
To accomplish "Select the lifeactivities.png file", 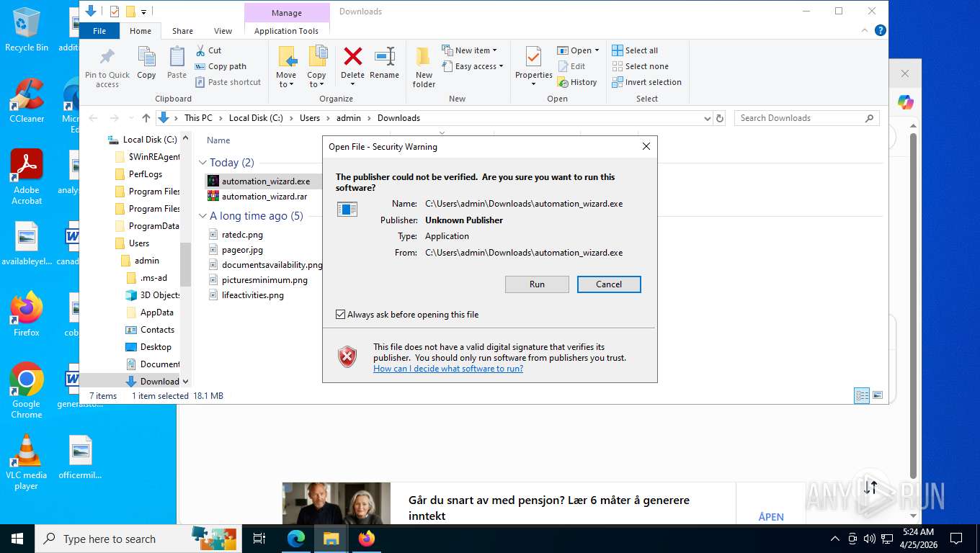I will (252, 295).
